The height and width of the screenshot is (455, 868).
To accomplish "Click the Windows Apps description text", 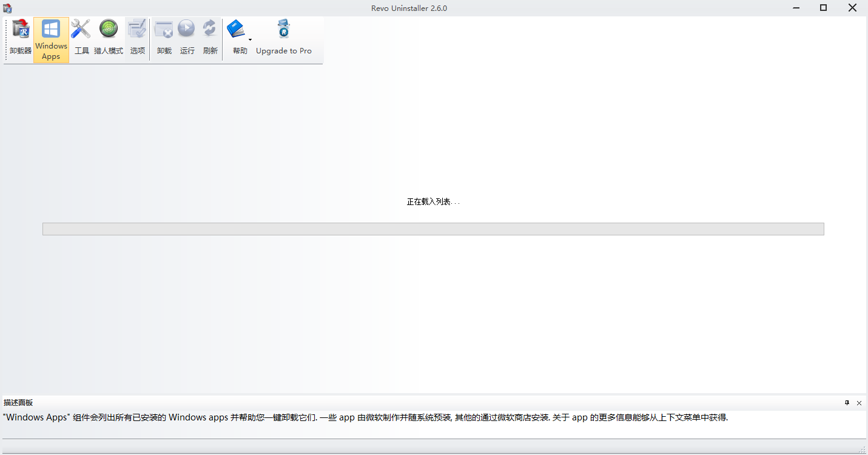I will click(x=365, y=417).
